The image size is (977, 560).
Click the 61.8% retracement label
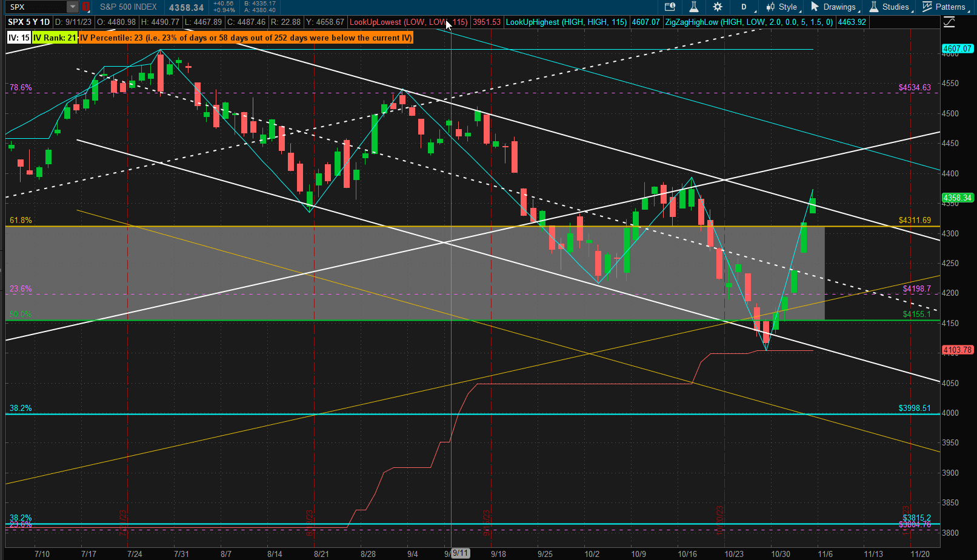(21, 220)
